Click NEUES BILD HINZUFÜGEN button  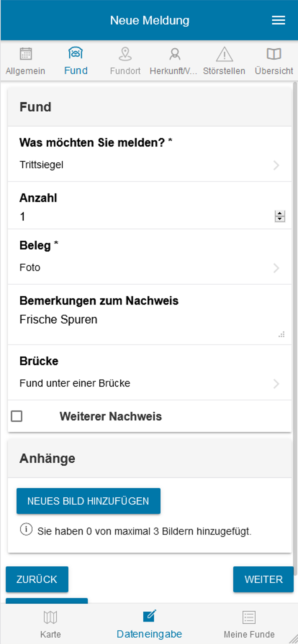pyautogui.click(x=88, y=501)
